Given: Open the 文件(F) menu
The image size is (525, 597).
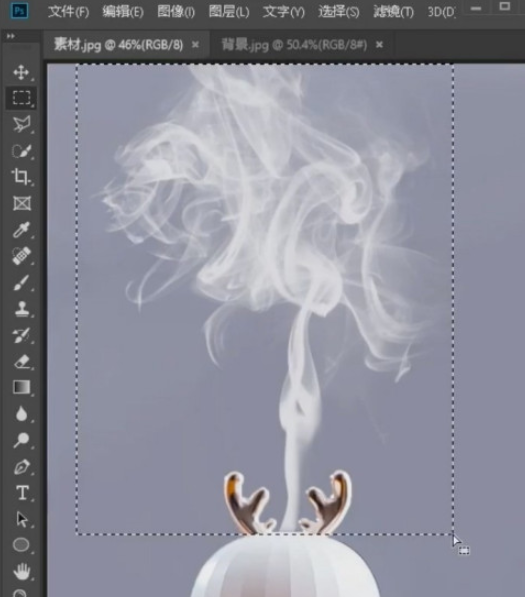Looking at the screenshot, I should [x=69, y=12].
